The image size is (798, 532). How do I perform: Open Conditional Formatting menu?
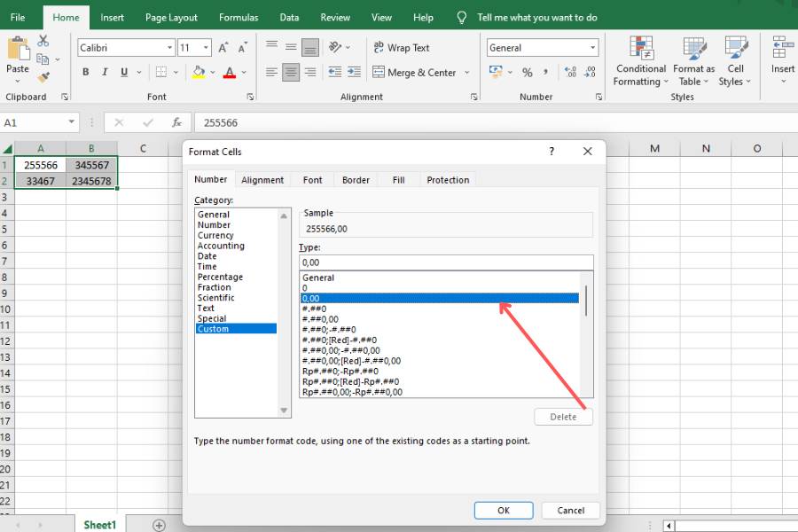click(x=641, y=61)
